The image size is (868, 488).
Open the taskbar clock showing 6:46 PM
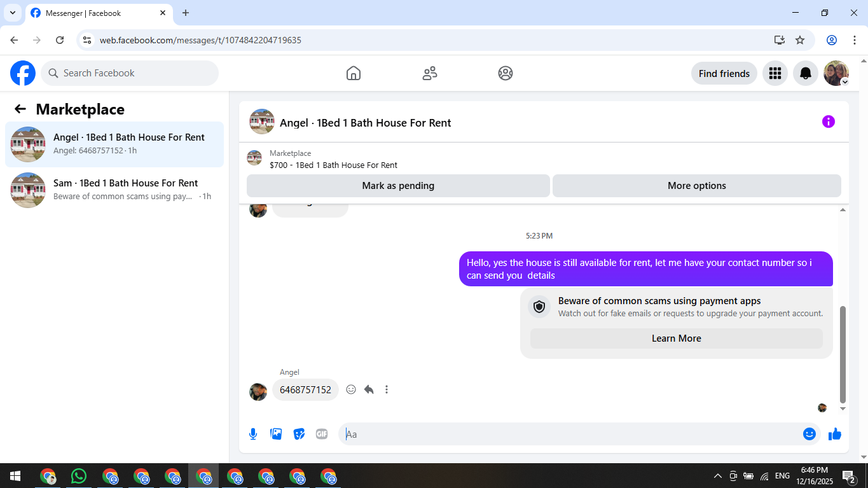815,476
